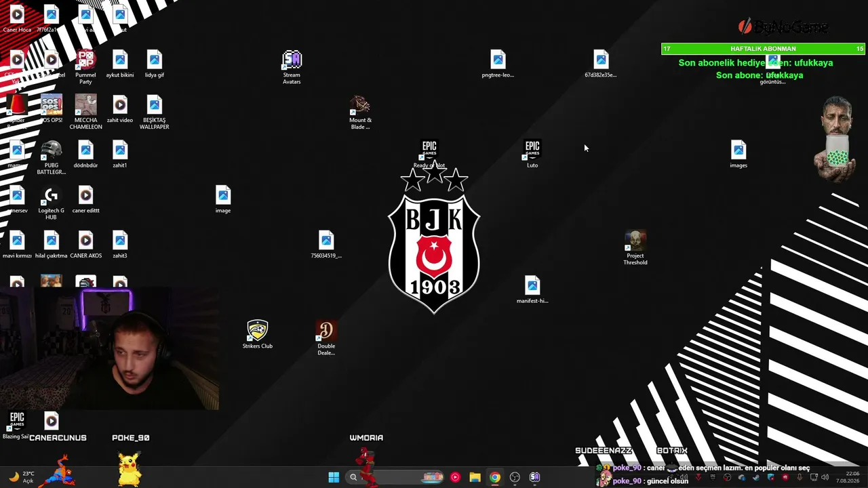Open YouTube Music from the taskbar
Viewport: 868px width, 488px height.
click(x=455, y=477)
